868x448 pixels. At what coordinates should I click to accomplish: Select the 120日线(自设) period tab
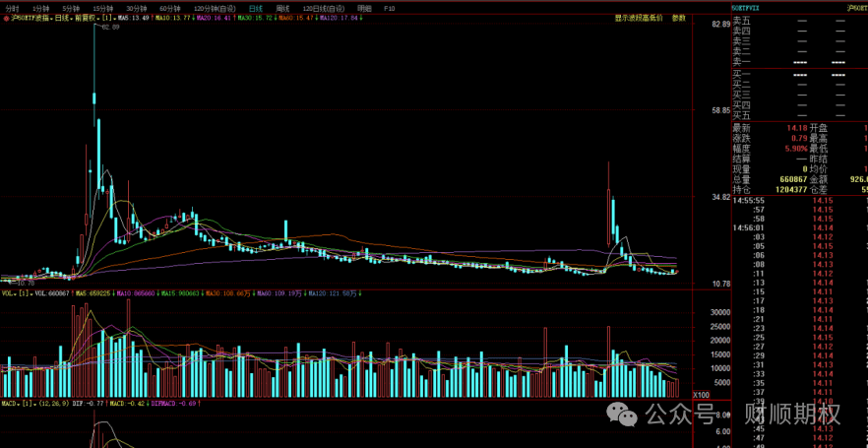(324, 8)
